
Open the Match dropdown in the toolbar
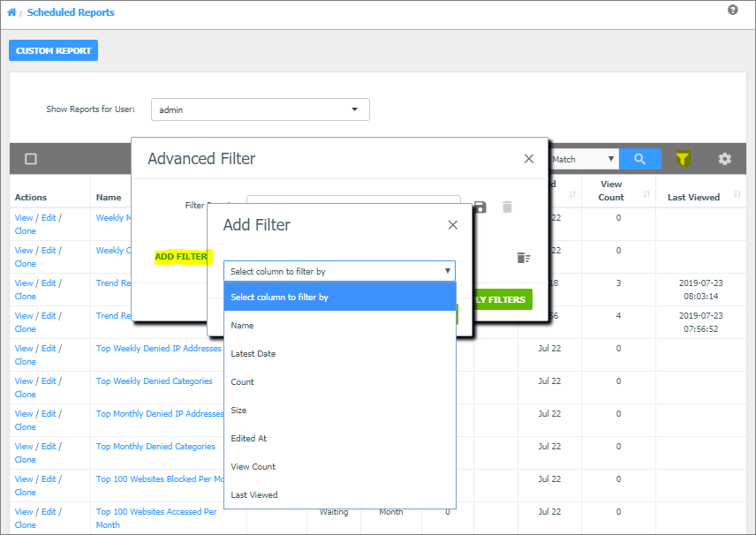click(x=584, y=159)
